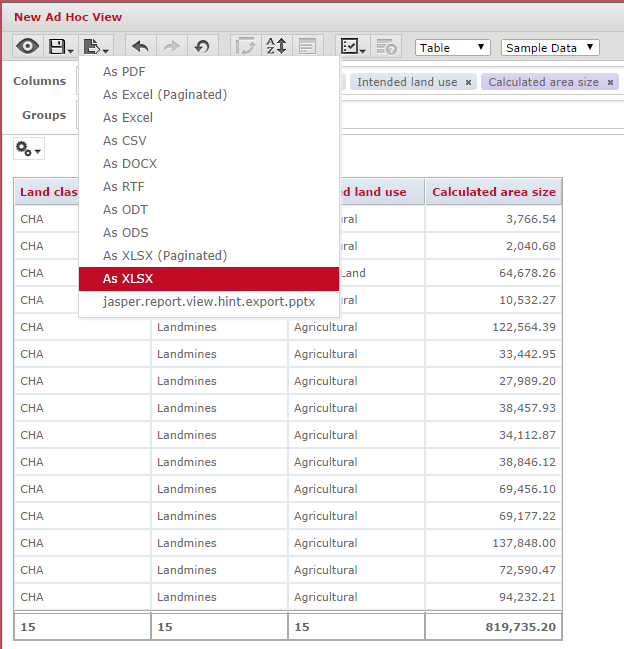The image size is (624, 649).
Task: Expand the gear options menu
Action: (28, 149)
